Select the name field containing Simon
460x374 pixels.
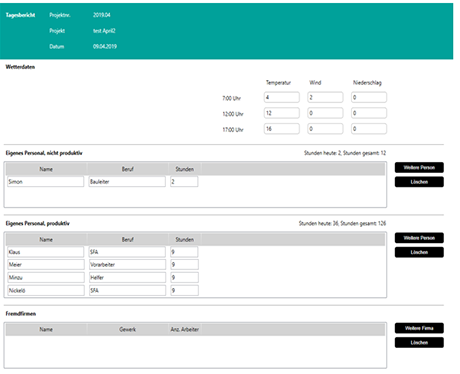click(x=45, y=182)
